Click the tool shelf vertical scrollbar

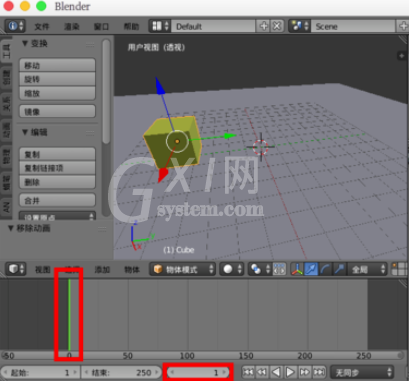(x=106, y=92)
